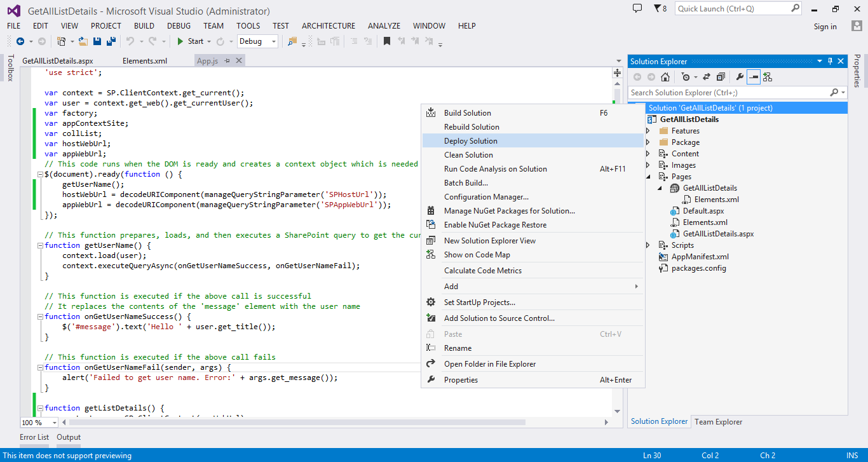
Task: Click the Quick Launch search field
Action: [x=732, y=8]
